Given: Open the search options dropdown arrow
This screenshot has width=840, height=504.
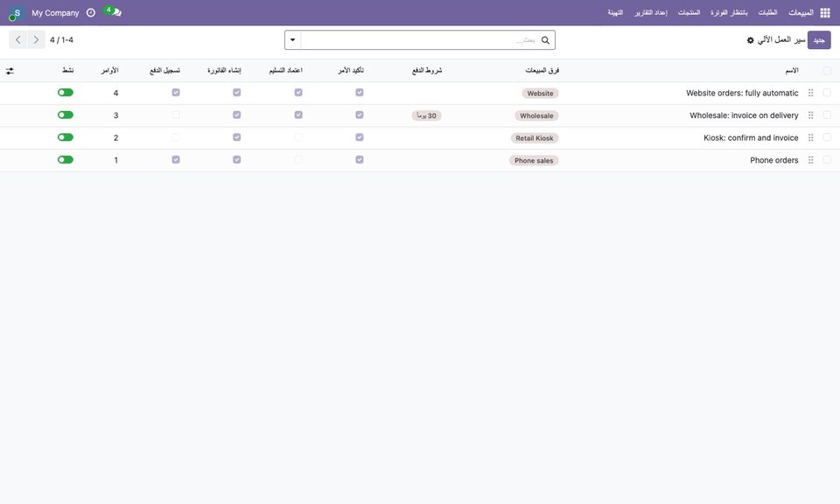Looking at the screenshot, I should 293,40.
